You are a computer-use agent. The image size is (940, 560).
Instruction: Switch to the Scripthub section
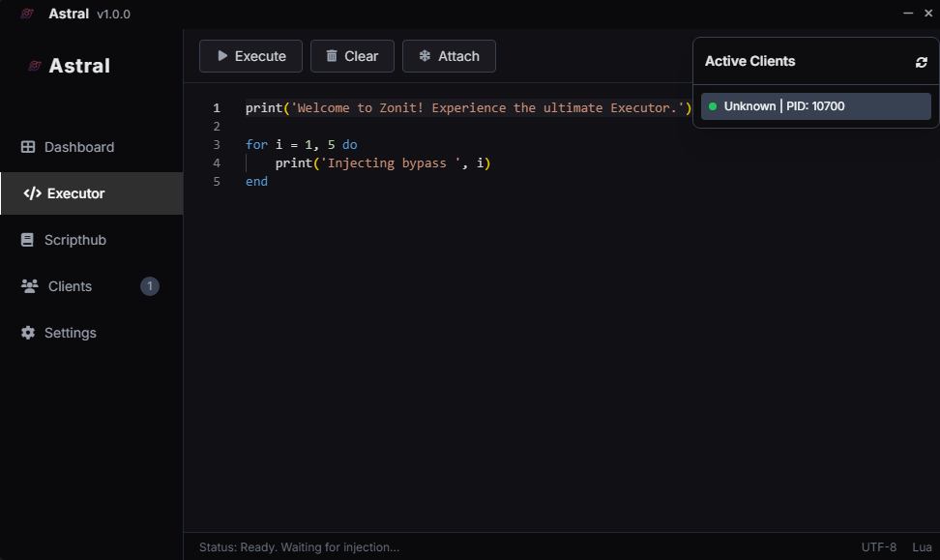point(74,240)
